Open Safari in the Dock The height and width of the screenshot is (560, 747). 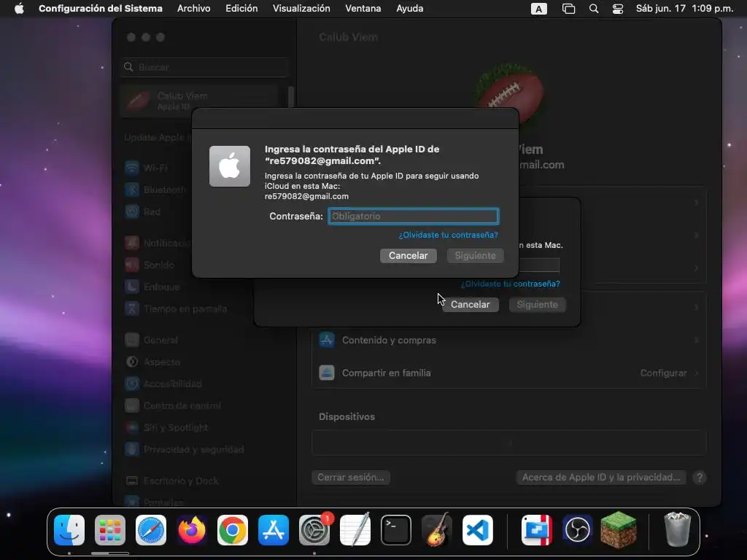[151, 530]
